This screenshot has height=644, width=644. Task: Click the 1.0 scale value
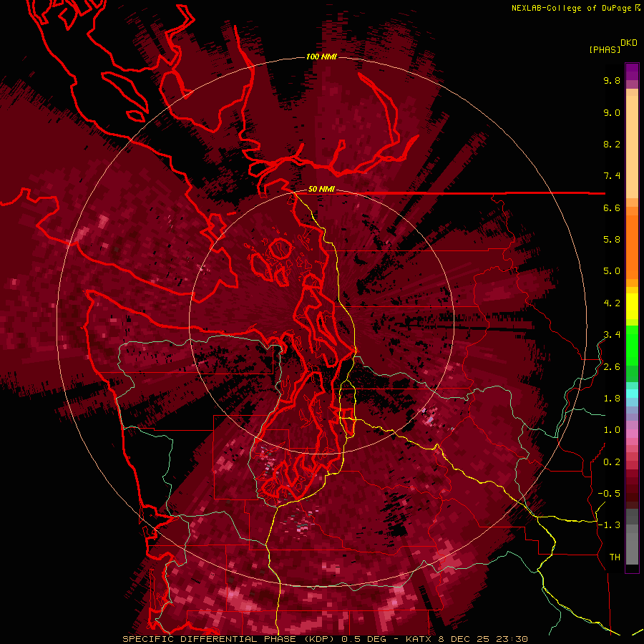click(612, 430)
